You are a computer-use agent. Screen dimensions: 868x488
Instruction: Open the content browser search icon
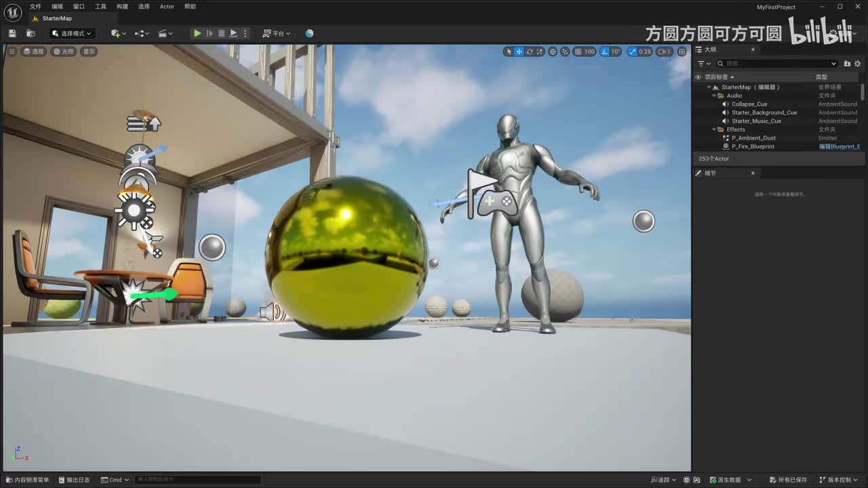(31, 33)
